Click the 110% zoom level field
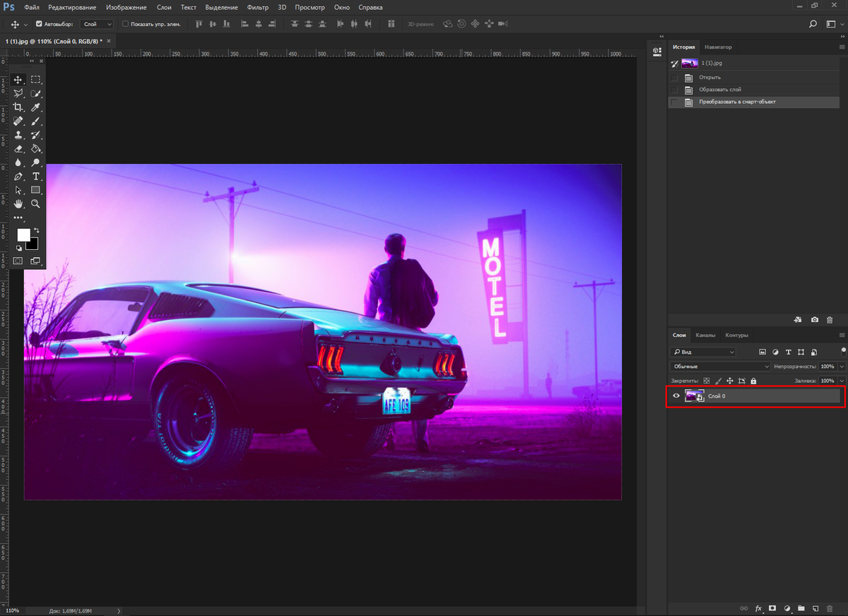Viewport: 848px width, 616px height. pos(14,610)
